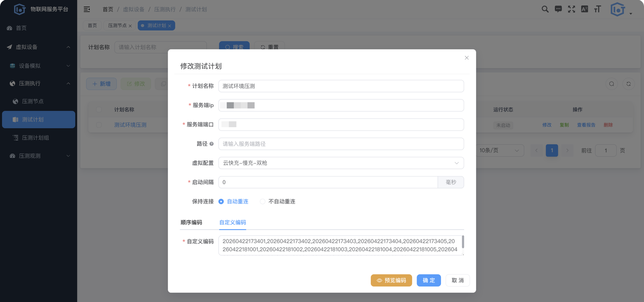This screenshot has width=644, height=302.
Task: Click the path help question mark icon
Action: point(212,144)
